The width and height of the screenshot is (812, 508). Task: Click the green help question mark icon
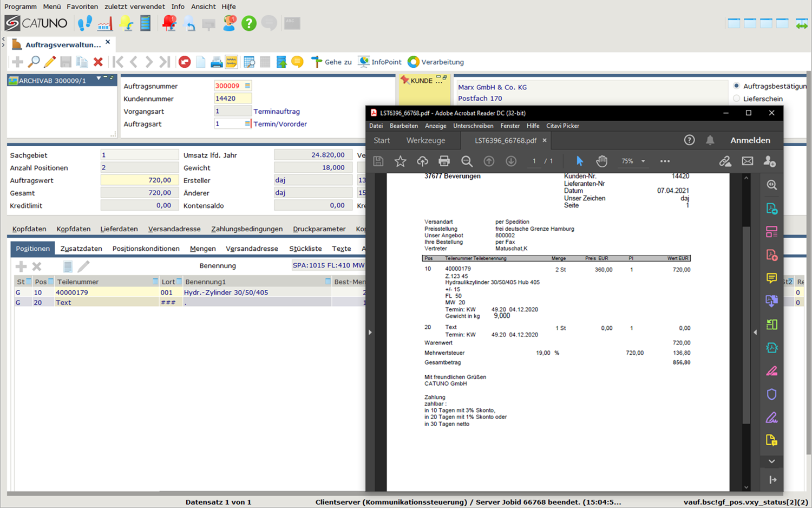click(248, 23)
